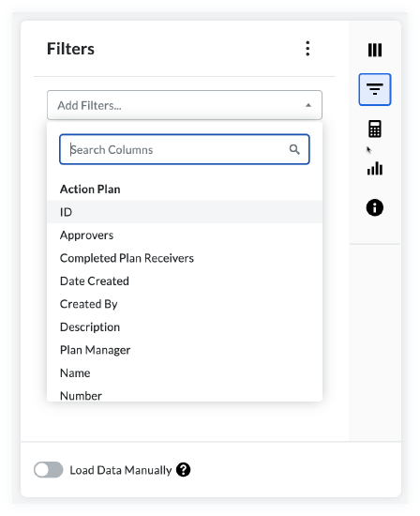Choose the Approvers column option

[x=185, y=235]
